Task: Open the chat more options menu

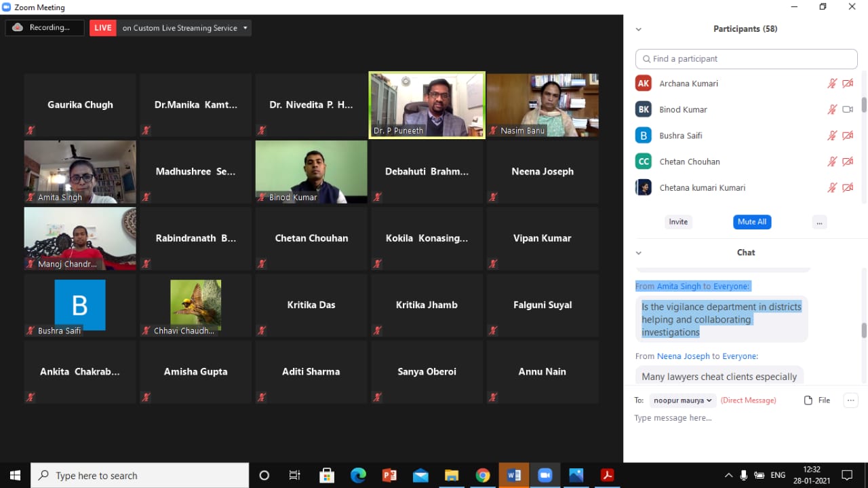Action: pos(850,400)
